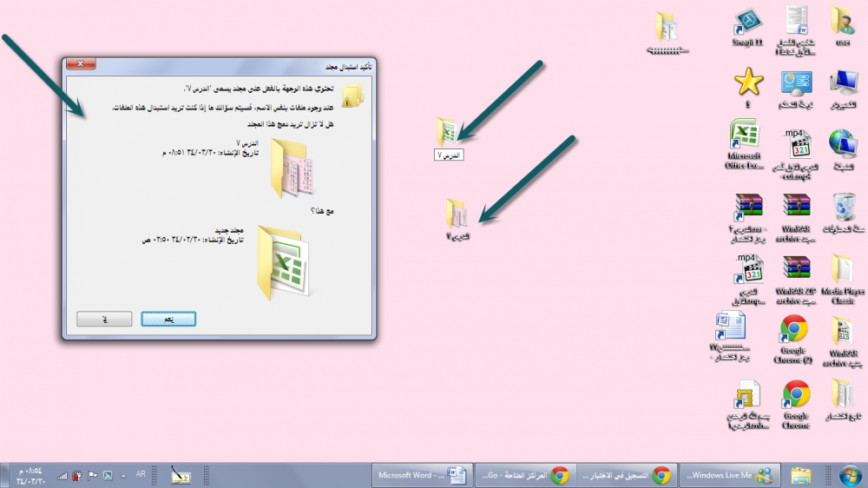The height and width of the screenshot is (488, 868).
Task: Open Windows Explorer from the taskbar
Action: [801, 475]
